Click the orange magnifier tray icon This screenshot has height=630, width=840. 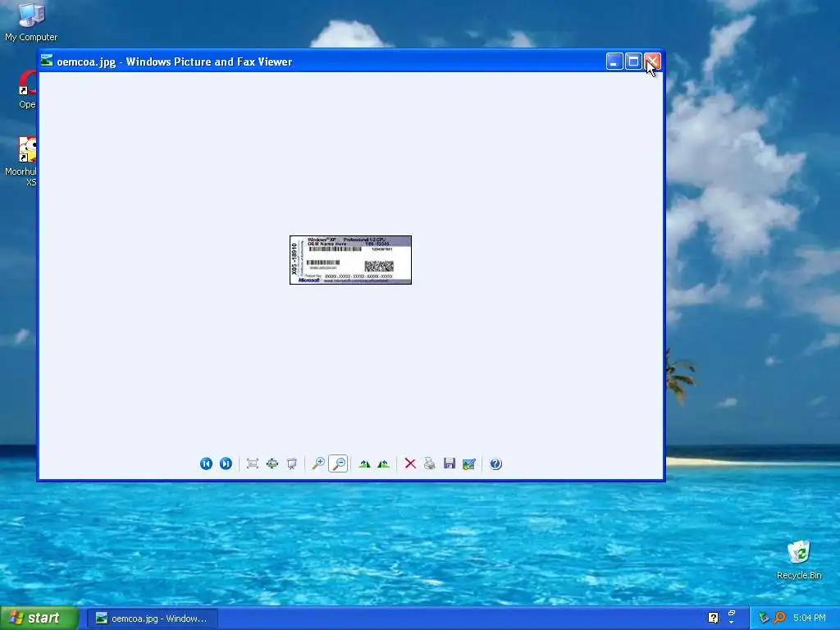779,618
